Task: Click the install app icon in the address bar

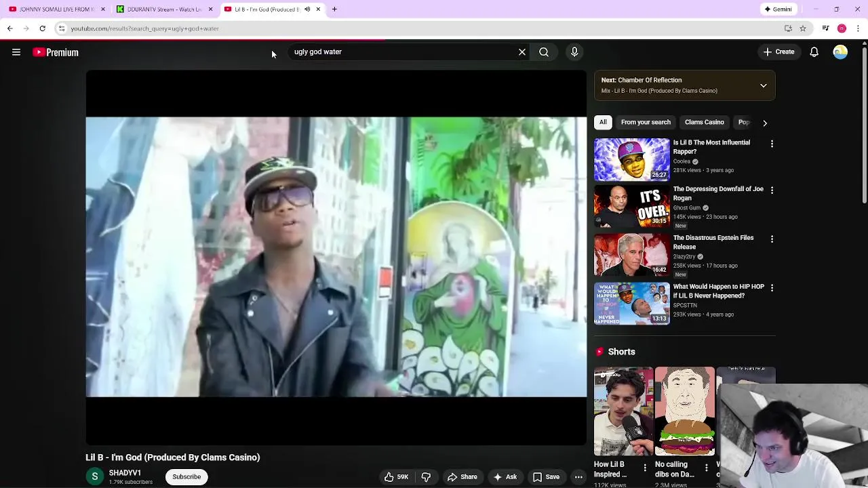Action: click(788, 28)
